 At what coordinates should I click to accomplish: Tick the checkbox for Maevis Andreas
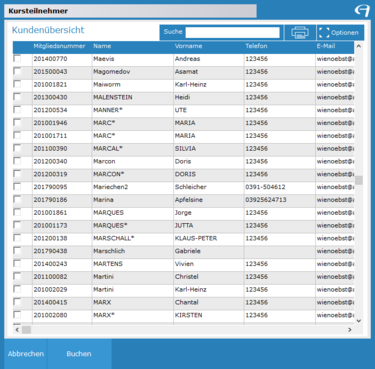17,59
